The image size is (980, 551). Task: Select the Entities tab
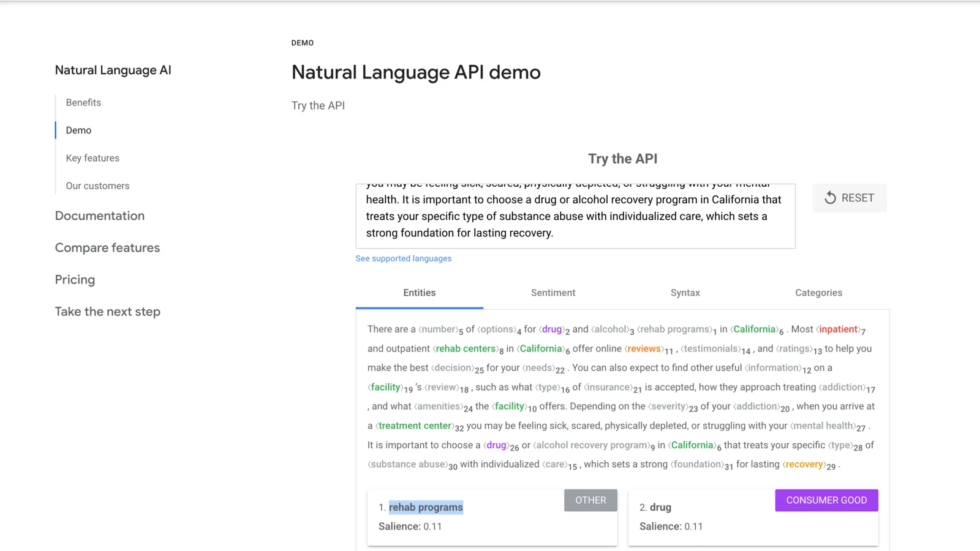click(420, 293)
